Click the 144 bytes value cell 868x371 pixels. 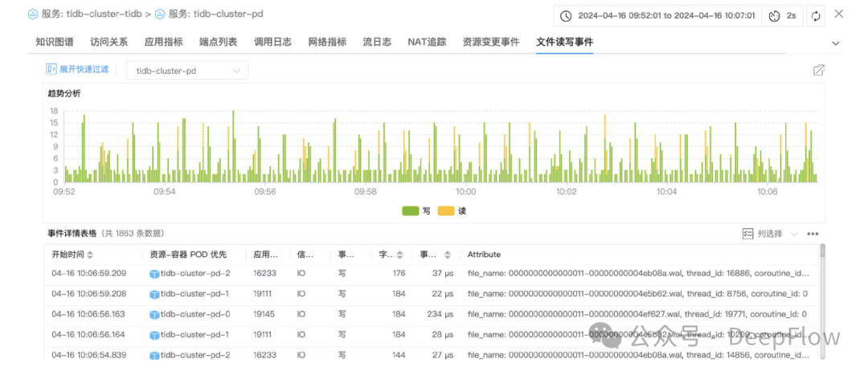pos(399,355)
